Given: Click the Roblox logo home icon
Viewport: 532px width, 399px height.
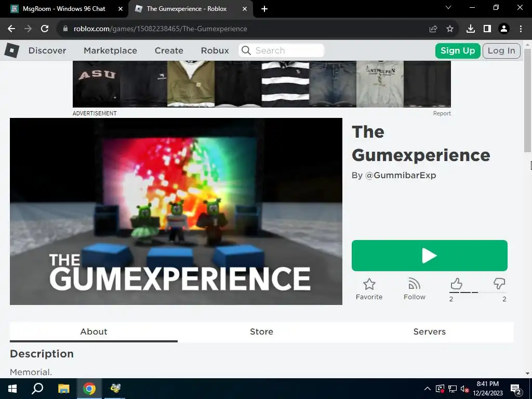Looking at the screenshot, I should point(12,50).
